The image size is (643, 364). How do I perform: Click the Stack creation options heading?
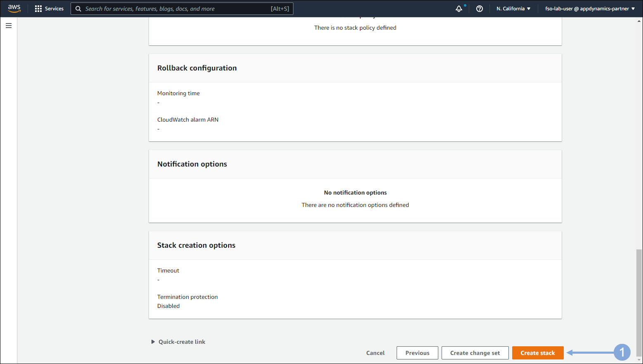(x=196, y=245)
